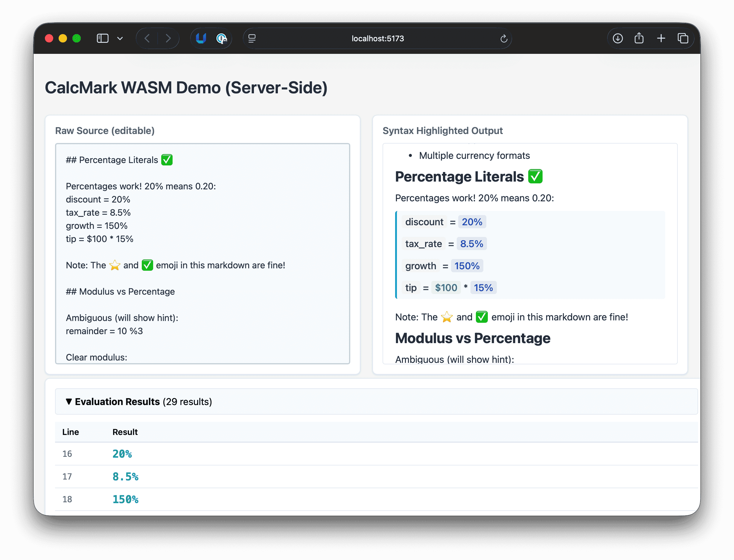This screenshot has width=734, height=560.
Task: Show the downloads list
Action: point(618,38)
